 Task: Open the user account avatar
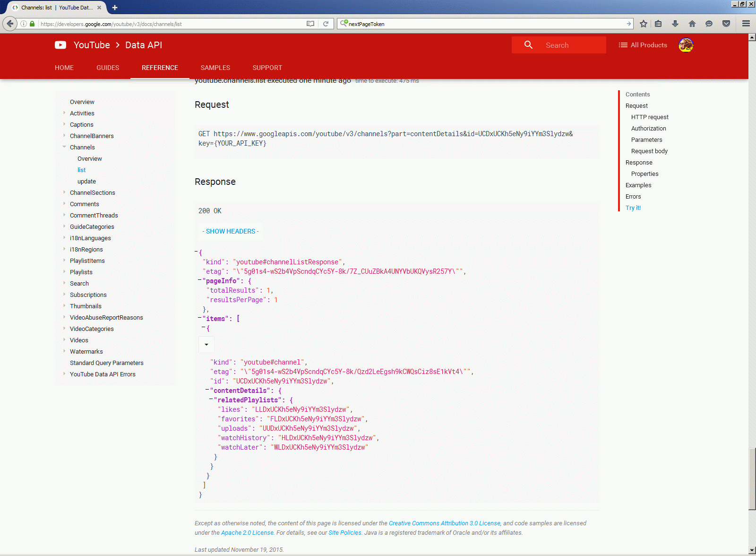[686, 45]
